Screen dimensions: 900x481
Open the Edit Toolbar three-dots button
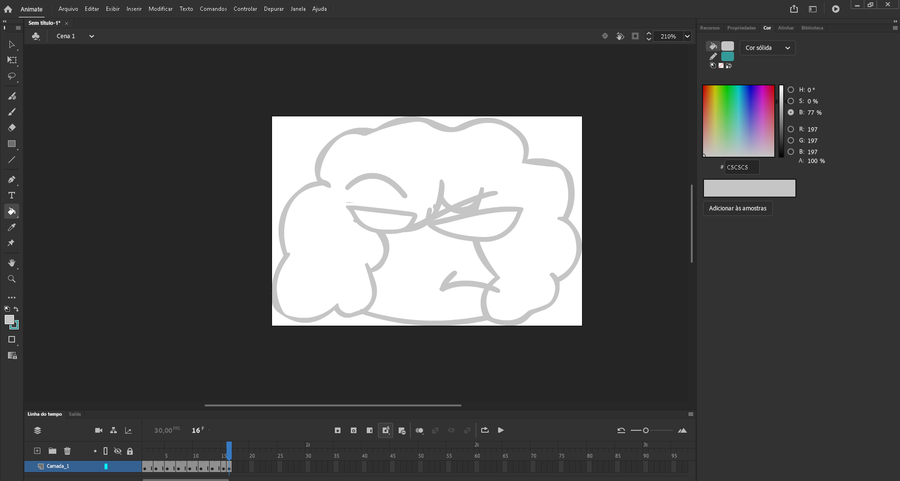point(11,297)
